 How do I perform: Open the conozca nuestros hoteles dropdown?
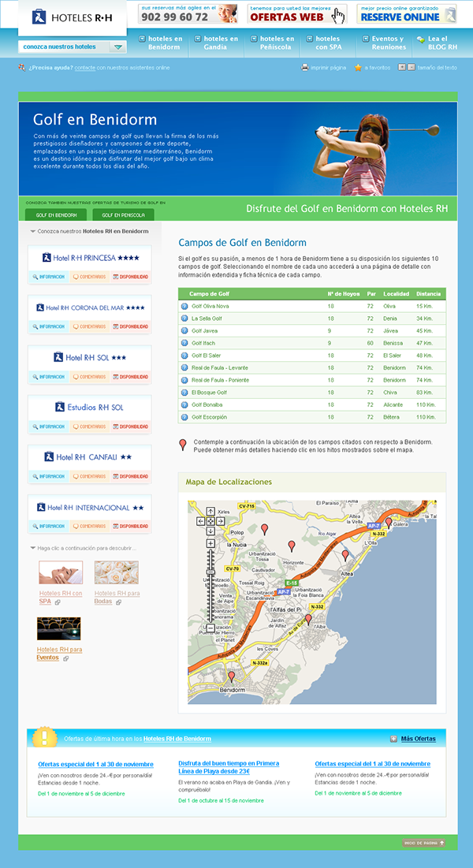[73, 47]
